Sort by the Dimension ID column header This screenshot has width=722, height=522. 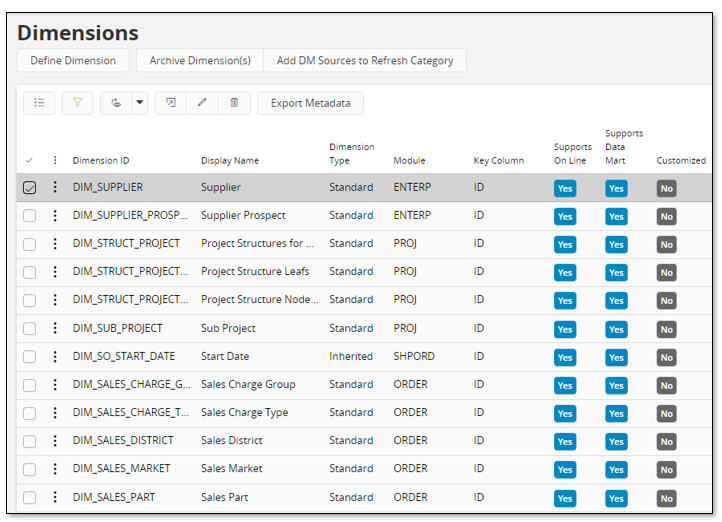click(101, 160)
